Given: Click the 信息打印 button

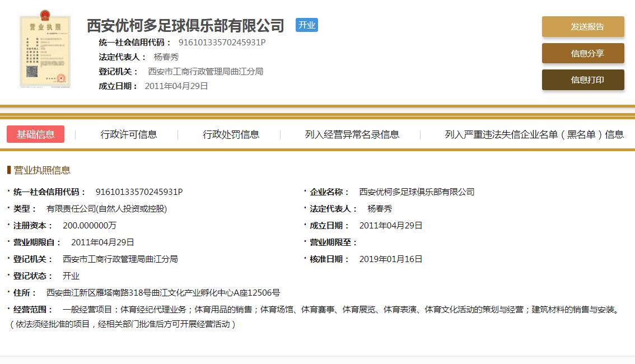Looking at the screenshot, I should (582, 80).
